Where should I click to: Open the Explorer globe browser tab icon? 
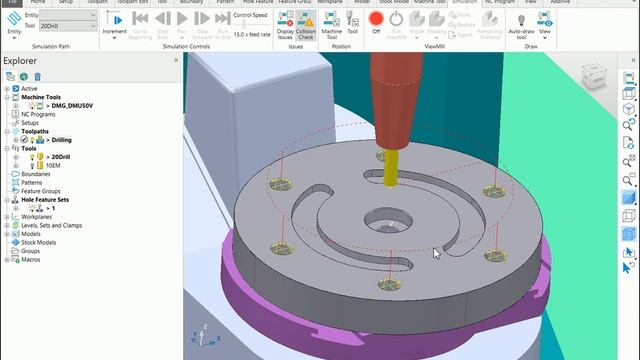[24, 76]
